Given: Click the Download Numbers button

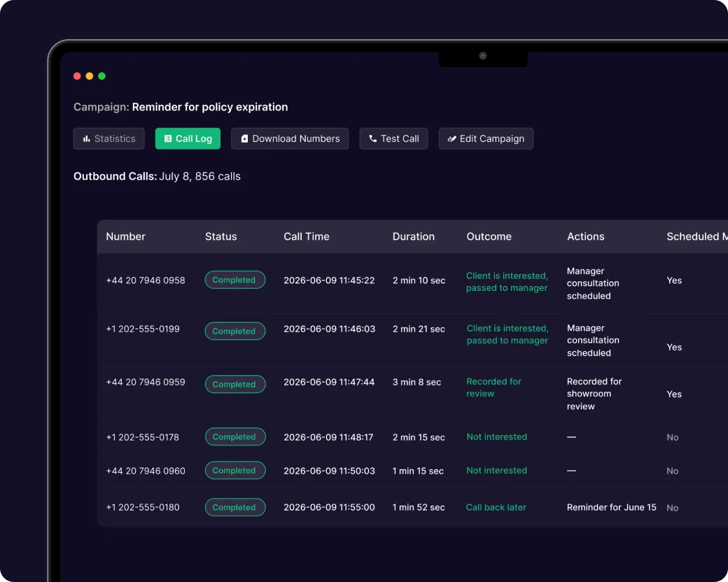Looking at the screenshot, I should tap(290, 139).
